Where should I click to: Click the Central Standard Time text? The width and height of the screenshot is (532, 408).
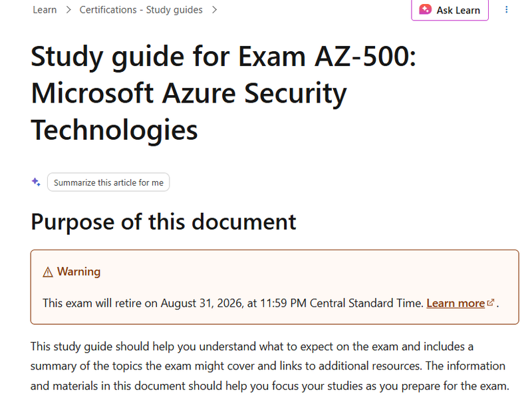[x=366, y=303]
